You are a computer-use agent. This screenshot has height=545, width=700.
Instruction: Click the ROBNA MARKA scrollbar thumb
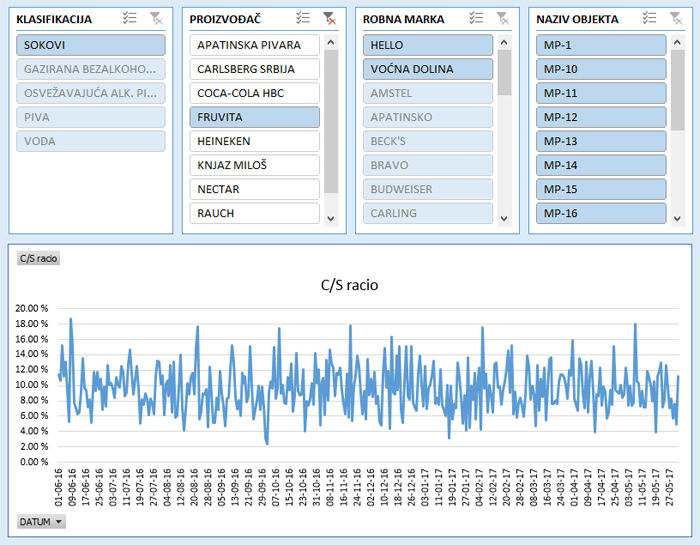tap(504, 72)
